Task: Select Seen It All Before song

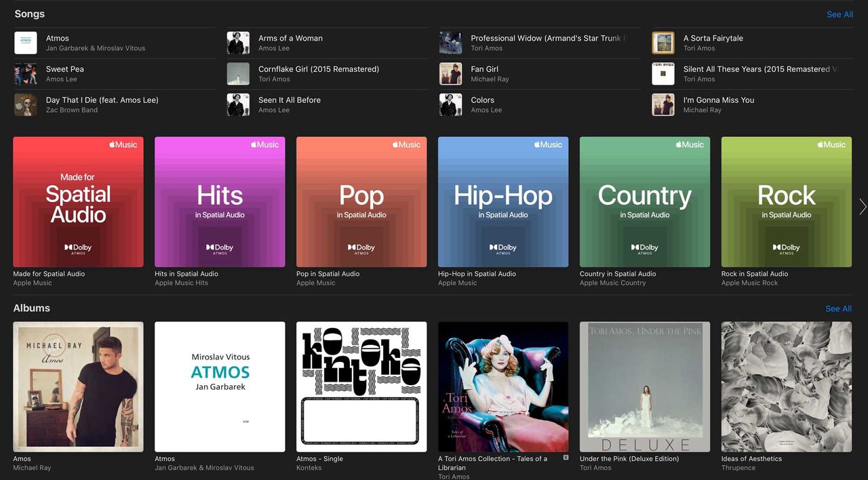Action: point(327,104)
